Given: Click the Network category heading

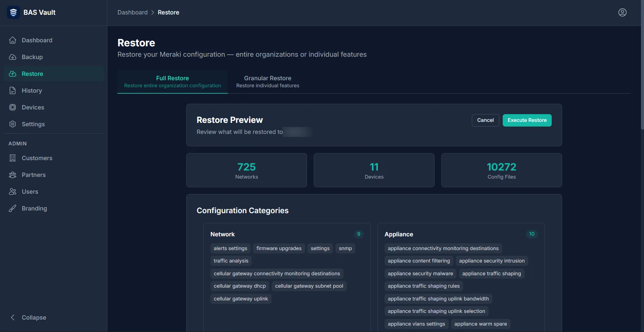Looking at the screenshot, I should pos(222,234).
